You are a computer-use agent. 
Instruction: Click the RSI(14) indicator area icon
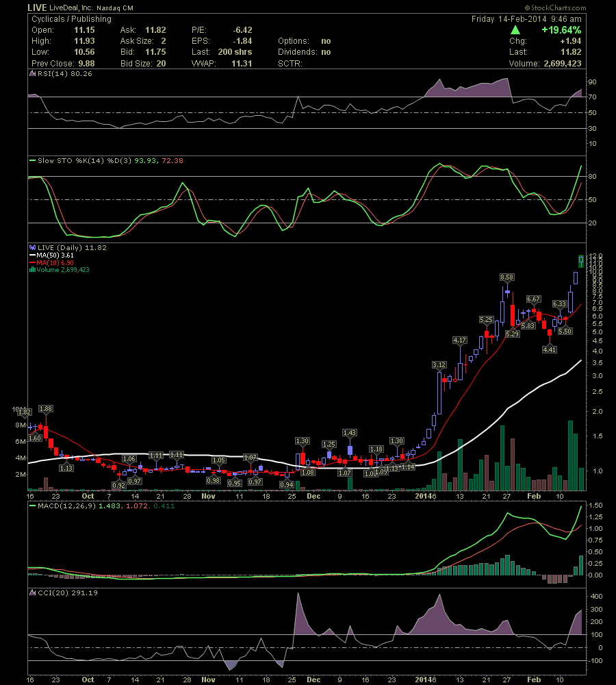[x=32, y=73]
